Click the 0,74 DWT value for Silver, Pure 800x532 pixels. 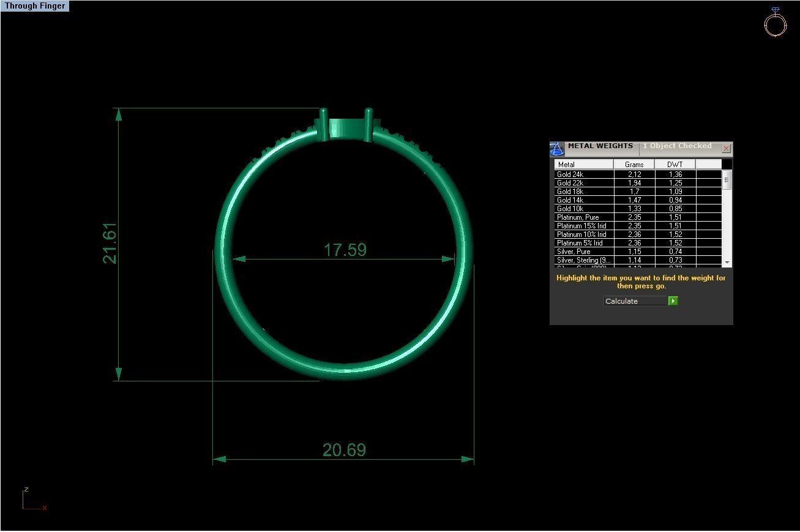675,252
